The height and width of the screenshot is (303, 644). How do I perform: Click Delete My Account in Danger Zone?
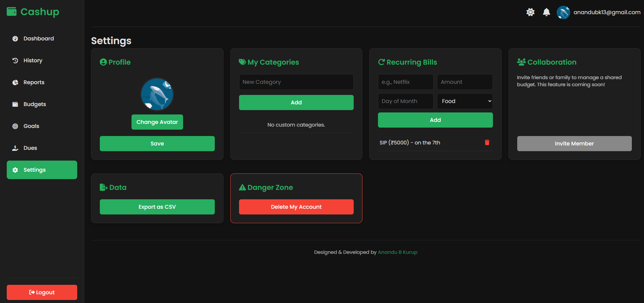pyautogui.click(x=296, y=207)
